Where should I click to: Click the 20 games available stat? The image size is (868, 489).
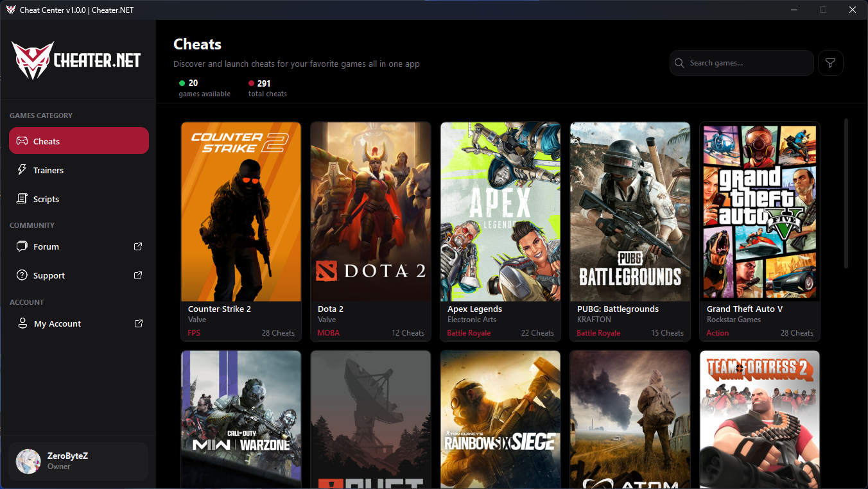point(204,89)
